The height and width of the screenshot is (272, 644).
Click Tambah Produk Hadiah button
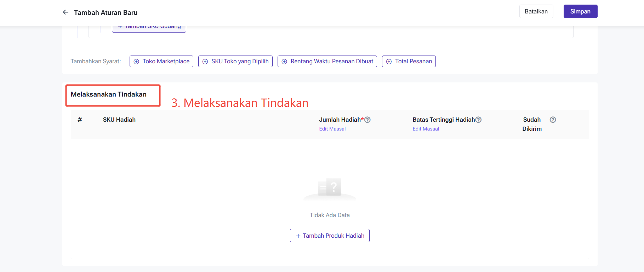(330, 236)
